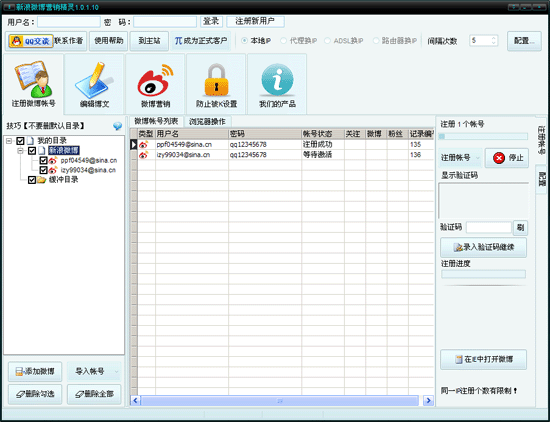Focus the 密码 input field
The height and width of the screenshot is (422, 550).
click(165, 22)
